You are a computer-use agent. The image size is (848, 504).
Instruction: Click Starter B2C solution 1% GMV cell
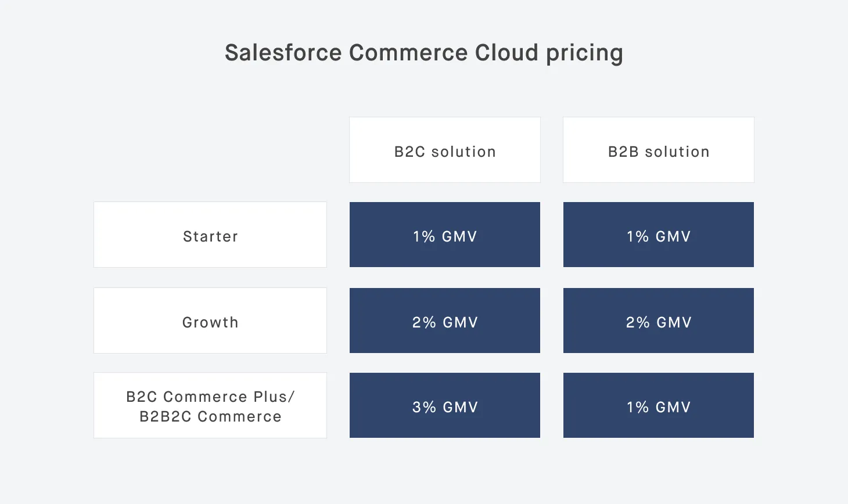[x=445, y=236]
